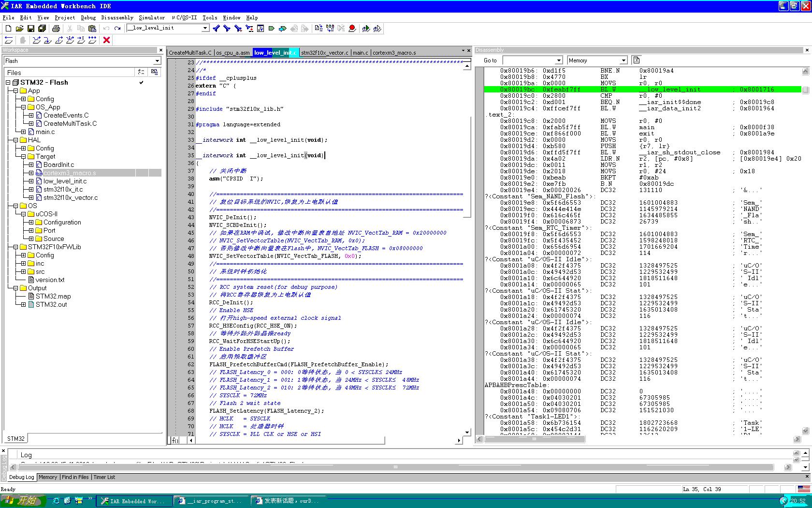This screenshot has height=508, width=812.
Task: Switch to the stm32f10x_vector.c editor tab
Action: tap(324, 53)
